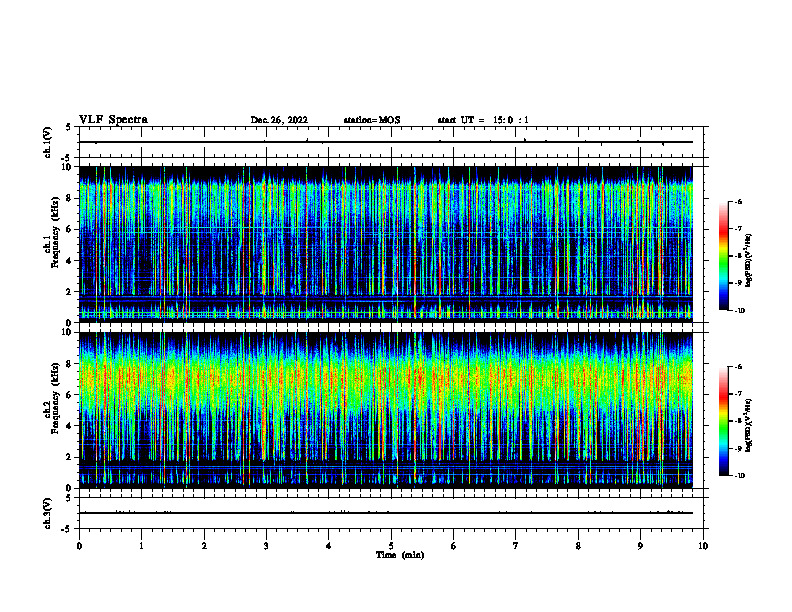Click inside the ch.2 spectrogram panel
Image resolution: width=792 pixels, height=612 pixels.
[x=385, y=410]
